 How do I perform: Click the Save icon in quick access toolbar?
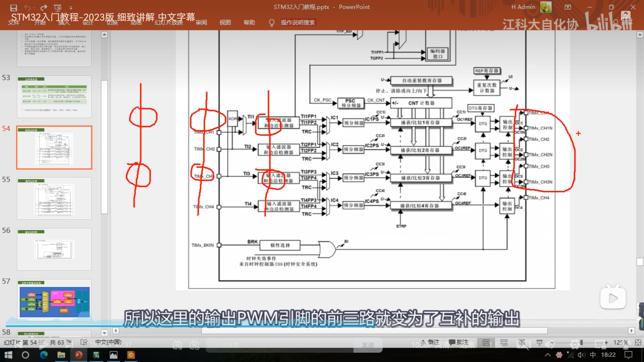pyautogui.click(x=14, y=8)
